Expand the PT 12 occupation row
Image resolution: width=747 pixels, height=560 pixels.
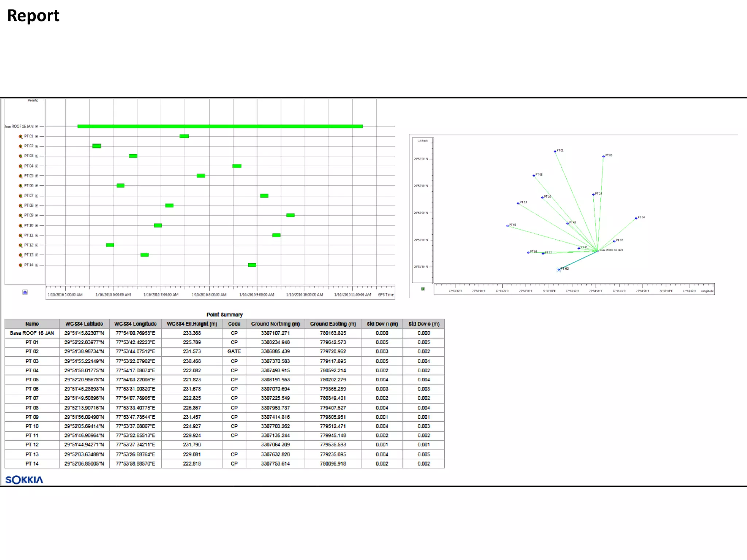click(37, 245)
